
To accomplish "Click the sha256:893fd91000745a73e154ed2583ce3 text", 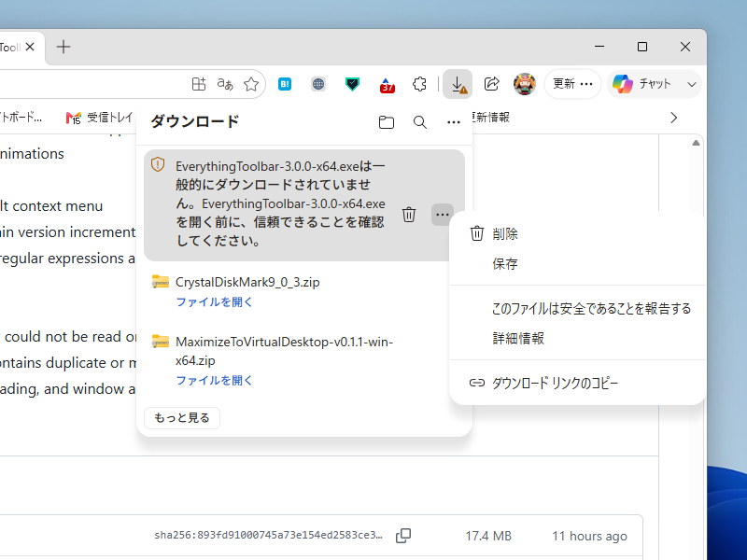I will tap(268, 535).
